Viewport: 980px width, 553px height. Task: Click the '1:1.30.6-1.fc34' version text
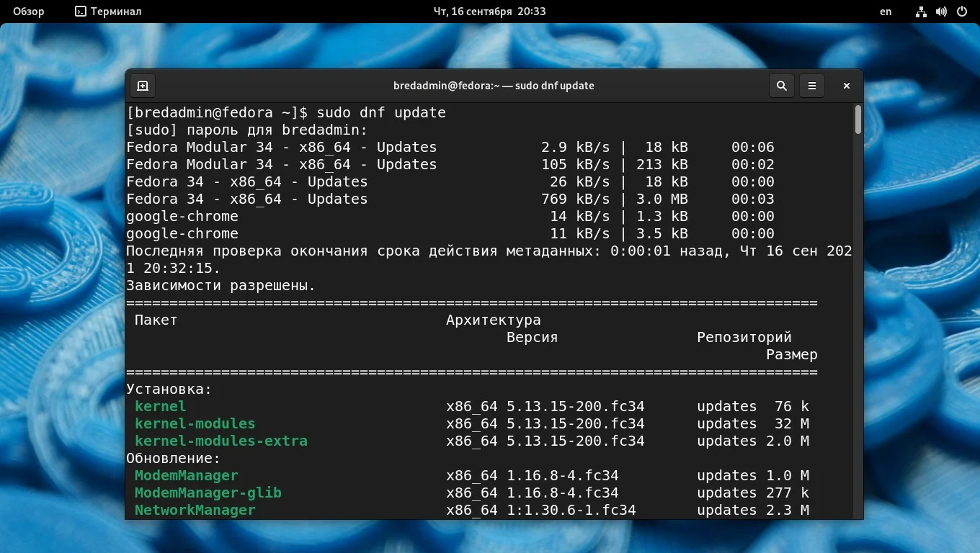tap(571, 510)
